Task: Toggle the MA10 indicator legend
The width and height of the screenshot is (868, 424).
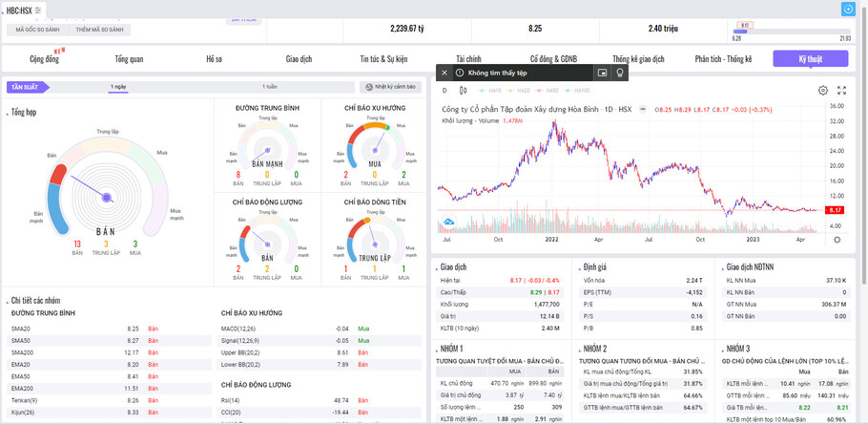Action: 488,91
